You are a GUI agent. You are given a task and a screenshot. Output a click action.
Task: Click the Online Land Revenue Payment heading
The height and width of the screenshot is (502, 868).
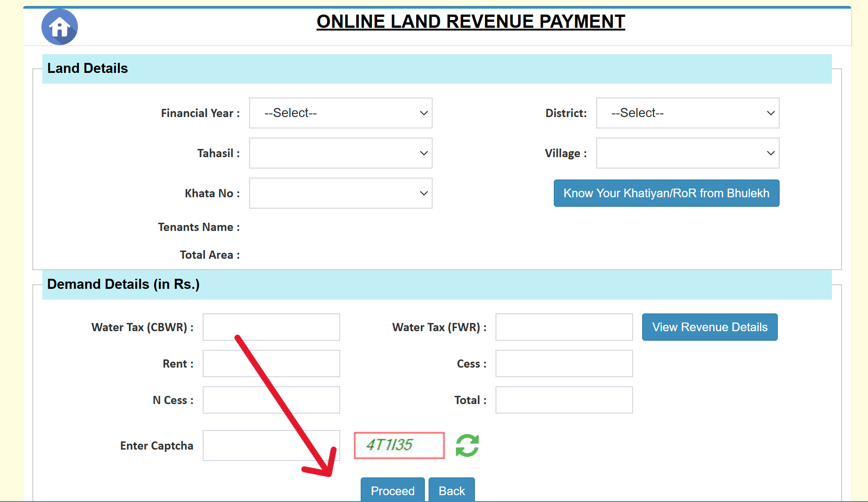(471, 21)
